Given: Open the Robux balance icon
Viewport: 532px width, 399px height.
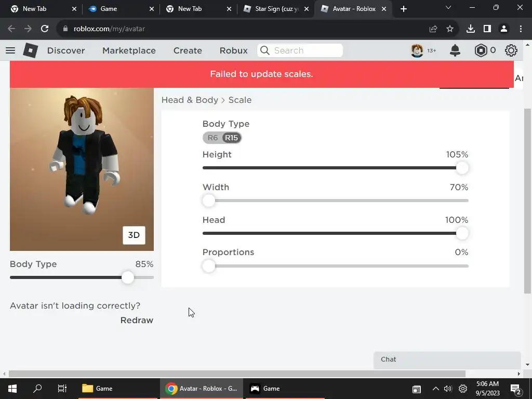Looking at the screenshot, I should click(x=481, y=50).
